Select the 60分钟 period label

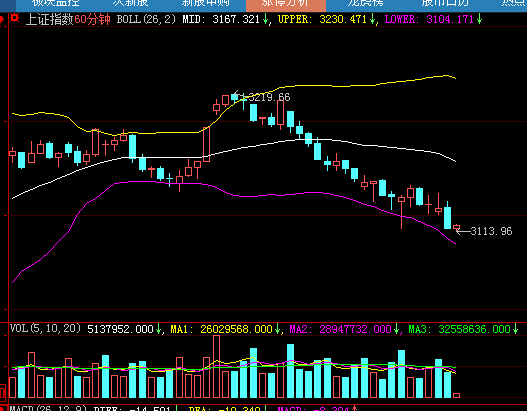pyautogui.click(x=92, y=19)
